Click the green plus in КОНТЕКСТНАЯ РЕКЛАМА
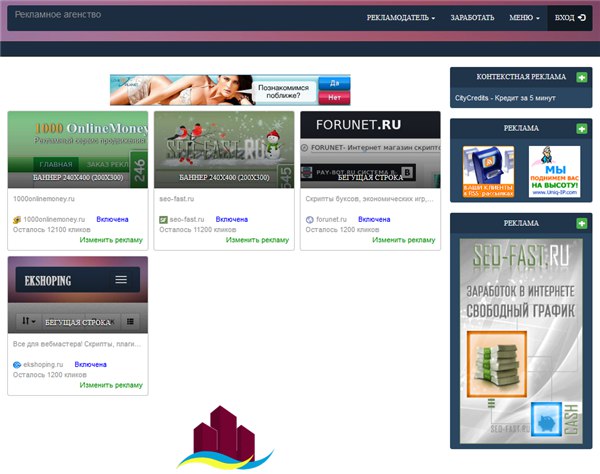The width and height of the screenshot is (600, 474). [x=582, y=77]
